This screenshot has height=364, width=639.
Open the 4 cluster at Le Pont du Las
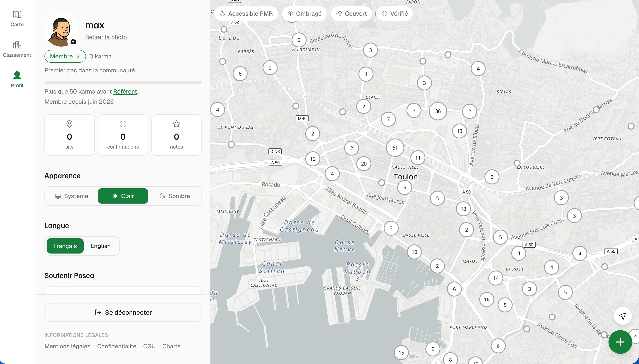[x=218, y=109]
